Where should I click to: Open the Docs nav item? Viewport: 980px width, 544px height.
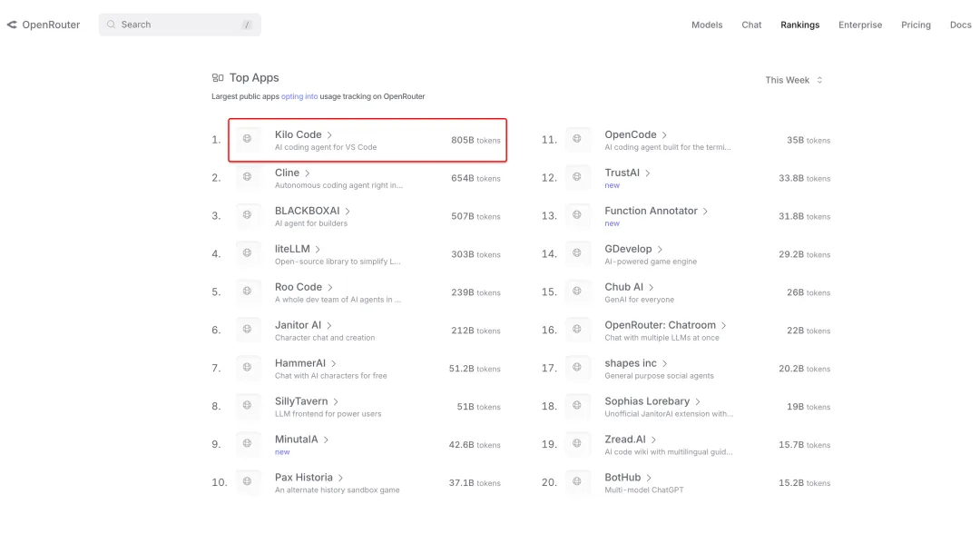[x=961, y=25]
